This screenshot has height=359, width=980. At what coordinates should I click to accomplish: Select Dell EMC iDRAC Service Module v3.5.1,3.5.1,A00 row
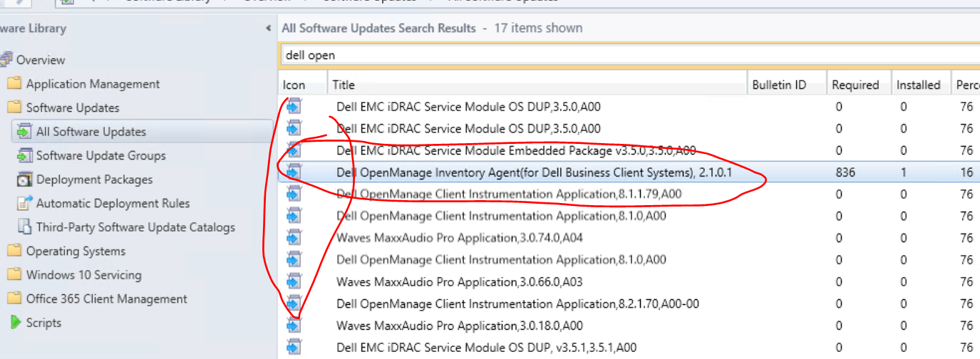(x=629, y=348)
